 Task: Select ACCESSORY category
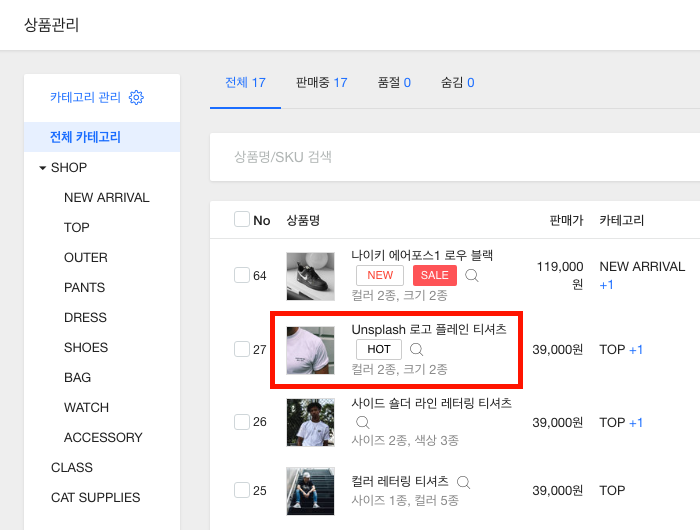[x=103, y=438]
